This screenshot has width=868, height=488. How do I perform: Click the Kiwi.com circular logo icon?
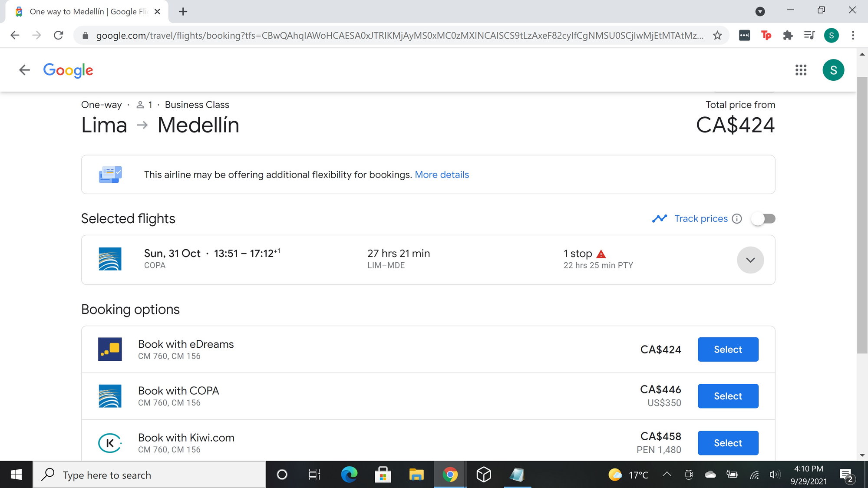coord(110,442)
